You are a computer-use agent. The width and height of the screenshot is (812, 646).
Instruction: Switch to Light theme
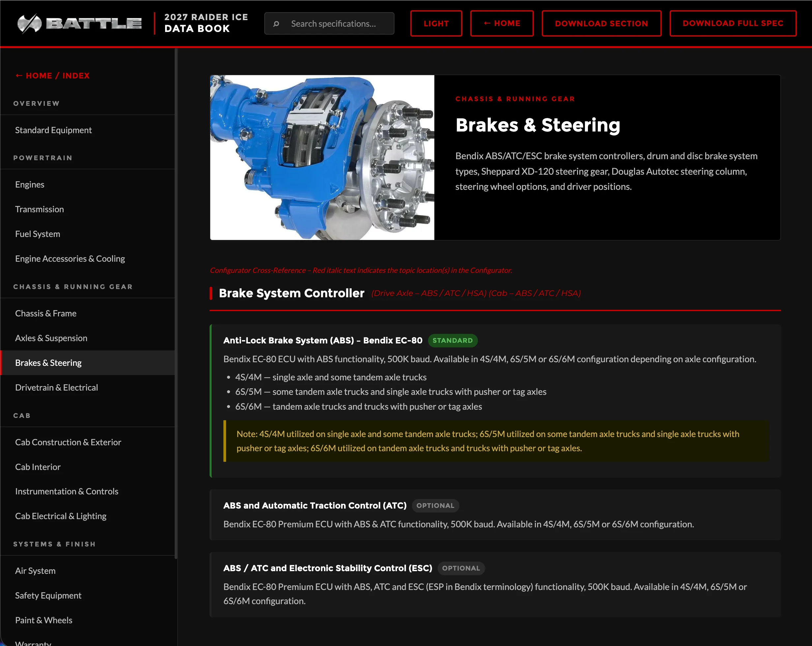(x=436, y=23)
